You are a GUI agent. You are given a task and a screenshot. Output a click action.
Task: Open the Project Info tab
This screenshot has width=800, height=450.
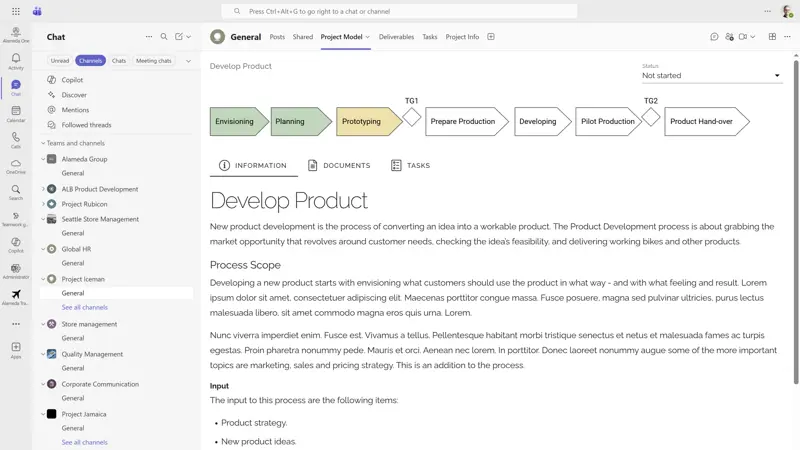coord(462,37)
